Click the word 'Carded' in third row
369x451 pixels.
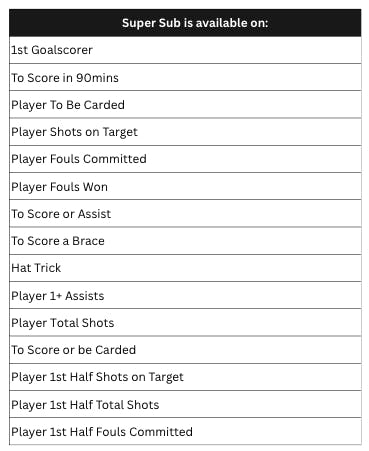point(104,105)
